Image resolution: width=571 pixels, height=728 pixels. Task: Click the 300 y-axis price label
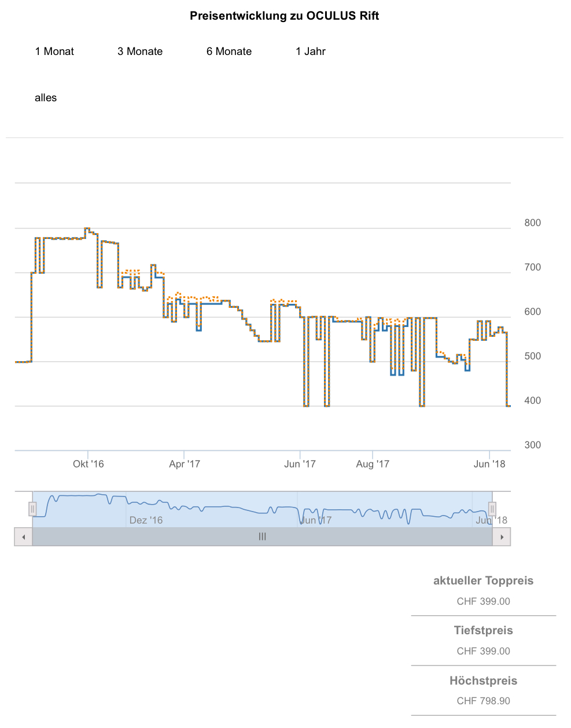pyautogui.click(x=533, y=445)
